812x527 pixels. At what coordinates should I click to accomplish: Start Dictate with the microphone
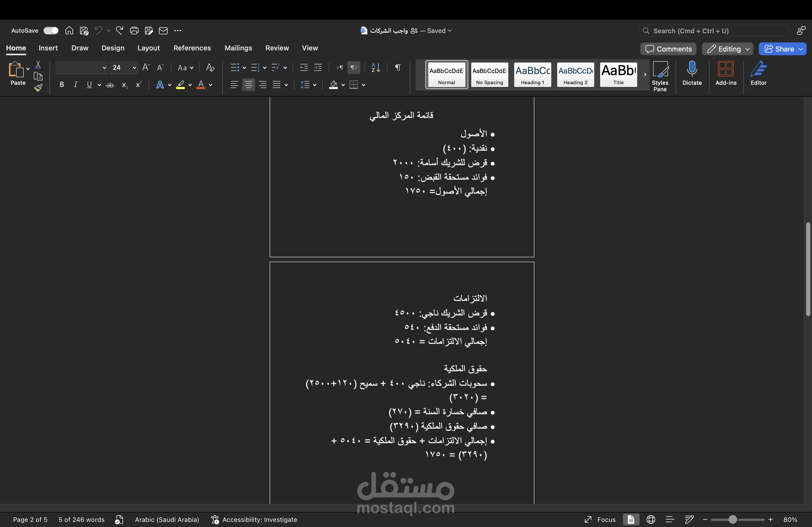[x=692, y=73]
